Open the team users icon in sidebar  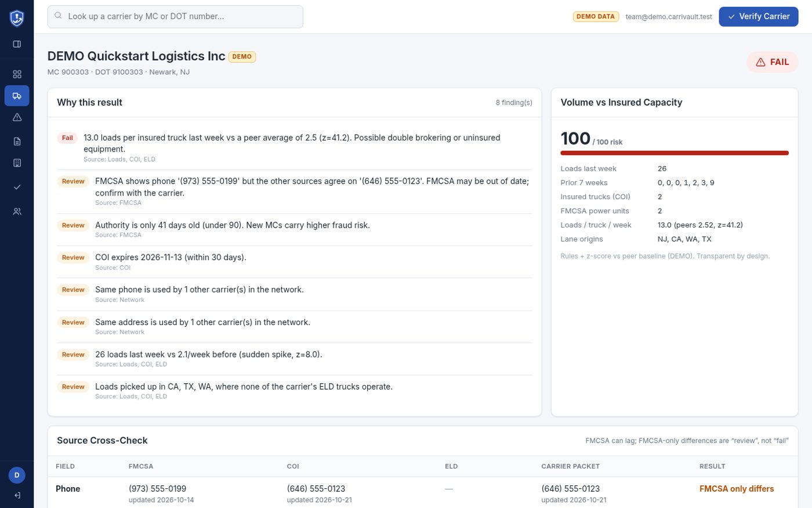[x=17, y=211]
